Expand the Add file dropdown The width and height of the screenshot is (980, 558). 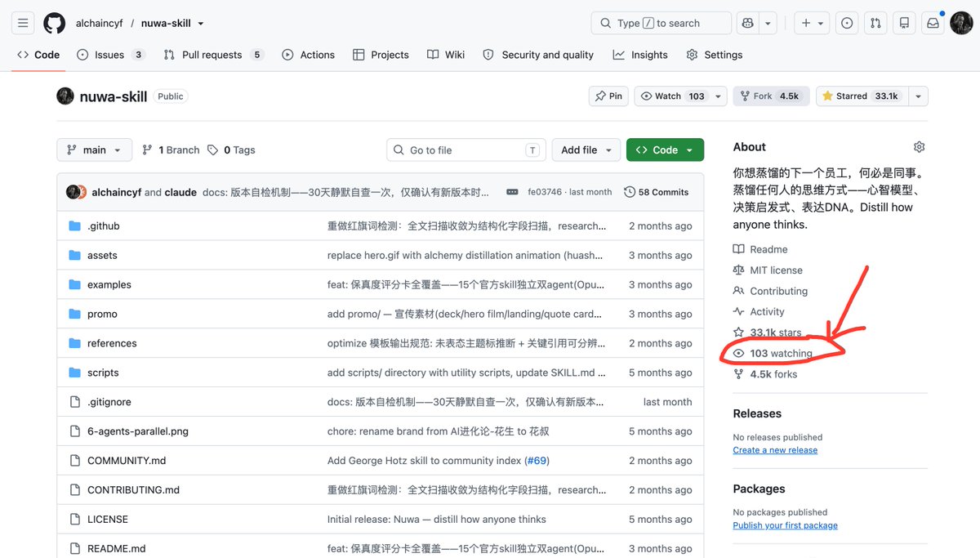(x=586, y=150)
